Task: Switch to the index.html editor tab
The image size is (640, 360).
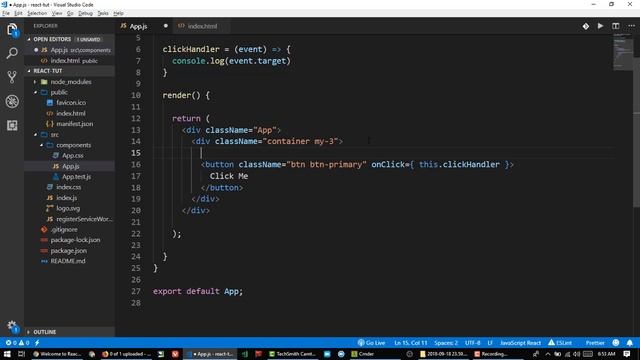Action: coord(202,26)
